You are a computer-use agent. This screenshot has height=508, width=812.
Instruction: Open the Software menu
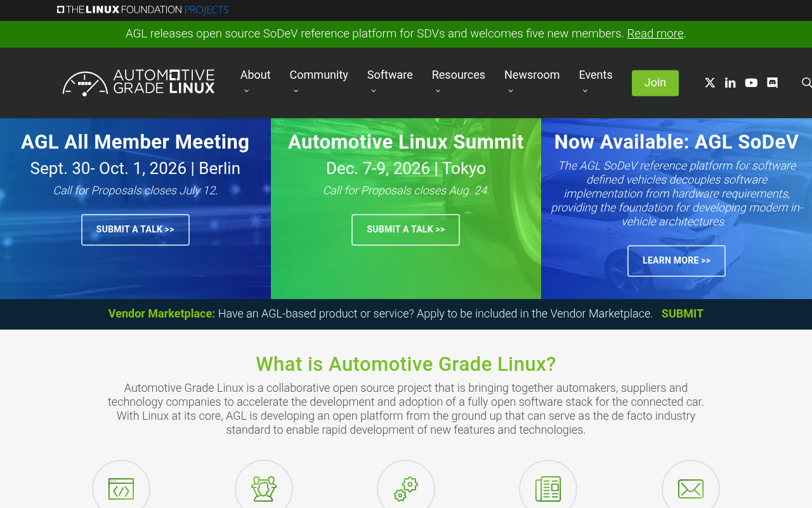coord(390,75)
